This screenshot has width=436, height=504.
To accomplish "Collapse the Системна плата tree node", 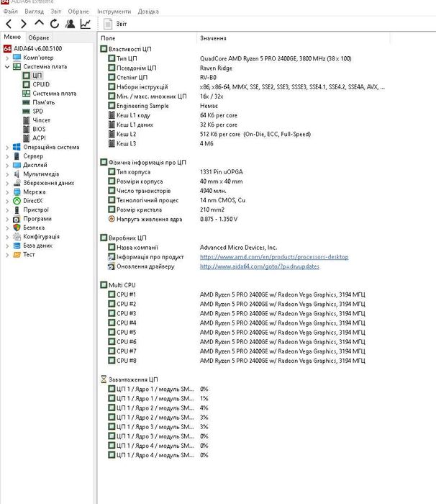I will pos(7,67).
